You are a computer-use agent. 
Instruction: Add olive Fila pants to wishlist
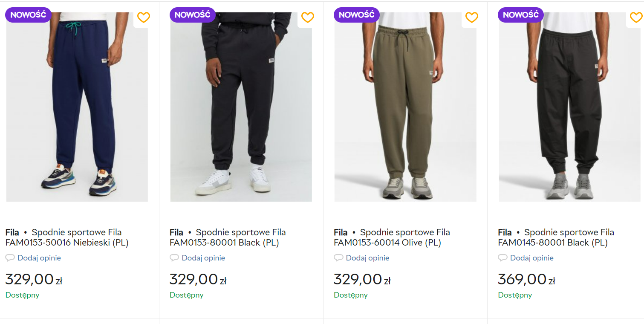472,17
